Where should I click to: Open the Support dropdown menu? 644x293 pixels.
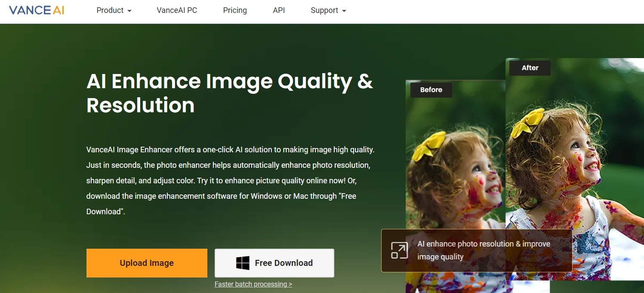(324, 10)
